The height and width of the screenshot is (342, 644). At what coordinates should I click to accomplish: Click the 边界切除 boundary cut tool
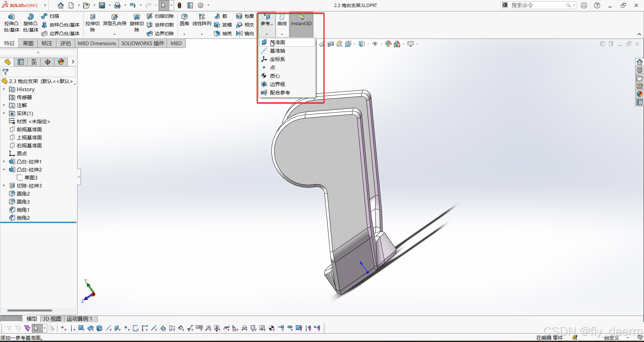(160, 33)
